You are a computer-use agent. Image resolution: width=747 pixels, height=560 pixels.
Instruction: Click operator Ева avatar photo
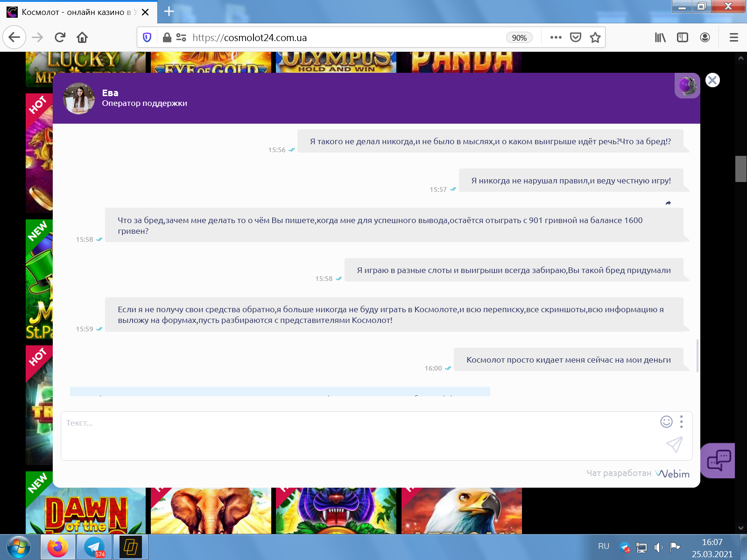coord(79,98)
